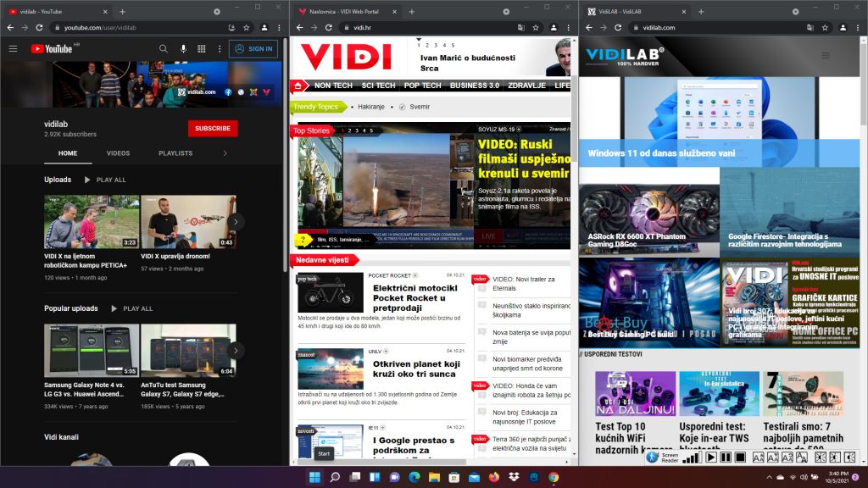
Task: Click the YouTube search magnifier icon
Action: pyautogui.click(x=164, y=49)
